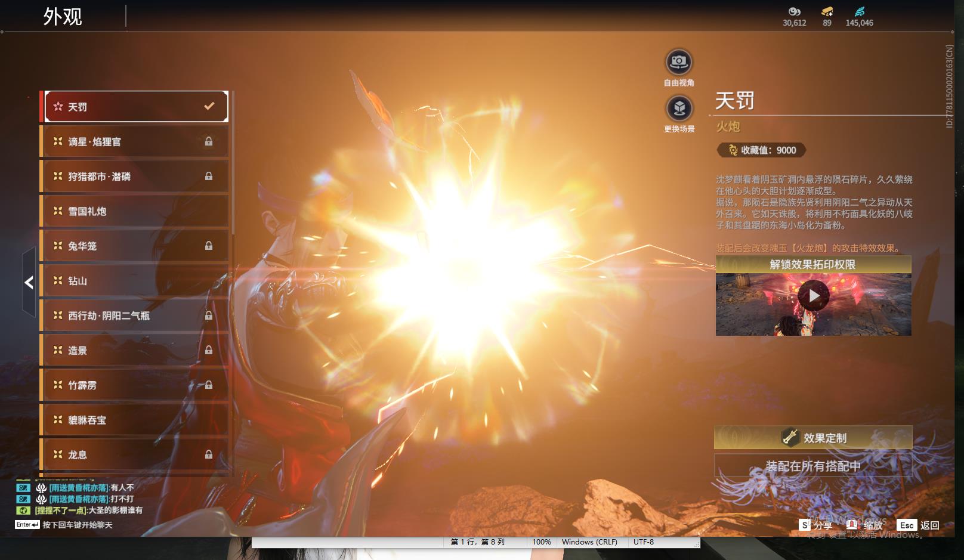Select the 造景 skin entry
The height and width of the screenshot is (560, 964).
coord(136,350)
